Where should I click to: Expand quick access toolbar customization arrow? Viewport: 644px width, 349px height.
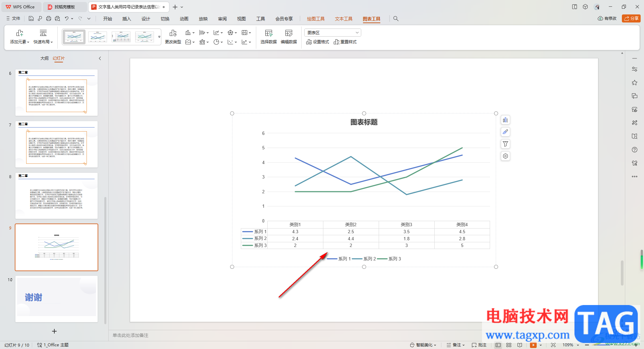coord(89,19)
